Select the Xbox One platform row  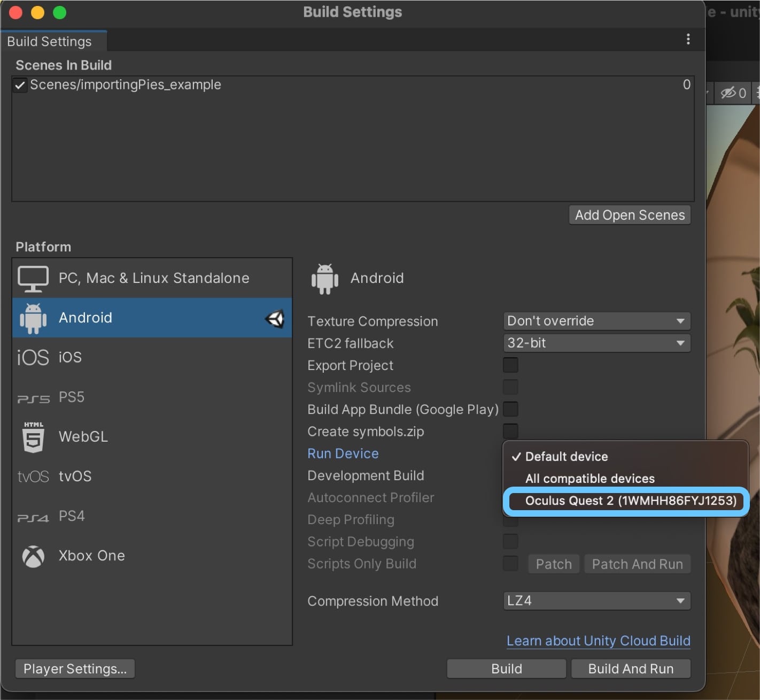click(x=152, y=556)
